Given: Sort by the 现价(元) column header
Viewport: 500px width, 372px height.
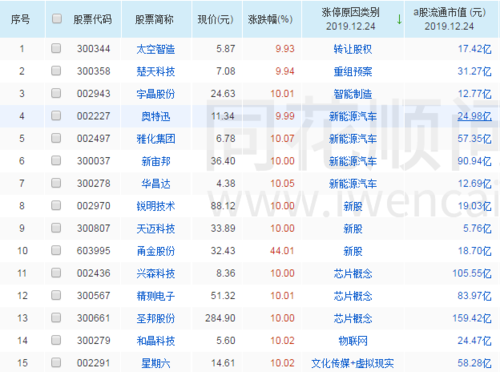Looking at the screenshot, I should 215,20.
